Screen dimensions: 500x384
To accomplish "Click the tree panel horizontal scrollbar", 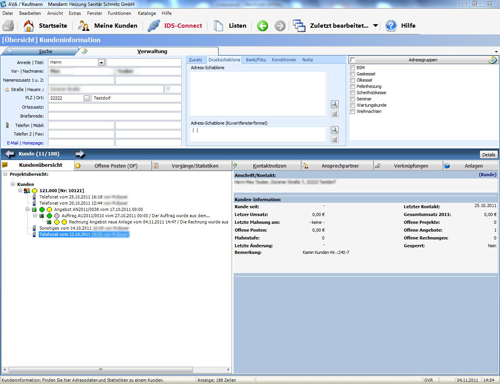I will pyautogui.click(x=100, y=370).
